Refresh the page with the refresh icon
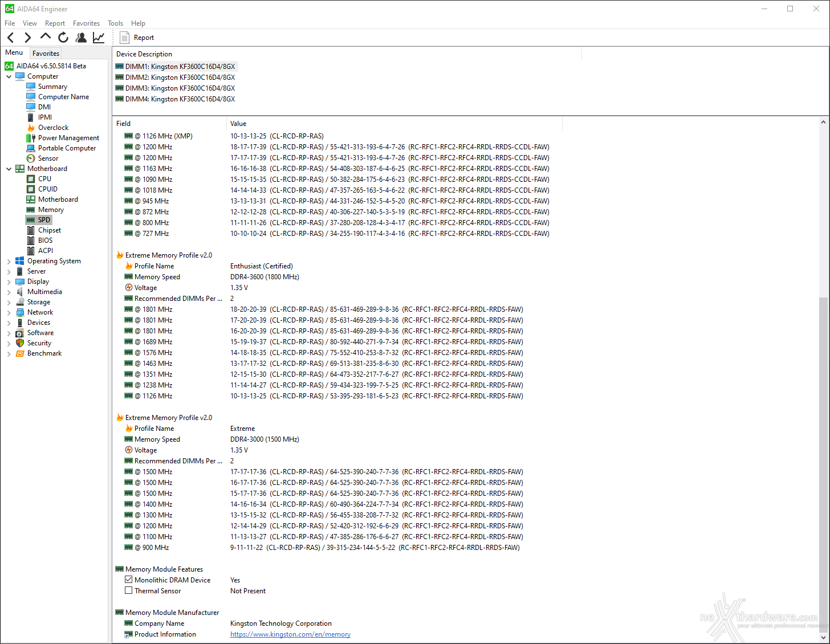 click(63, 38)
